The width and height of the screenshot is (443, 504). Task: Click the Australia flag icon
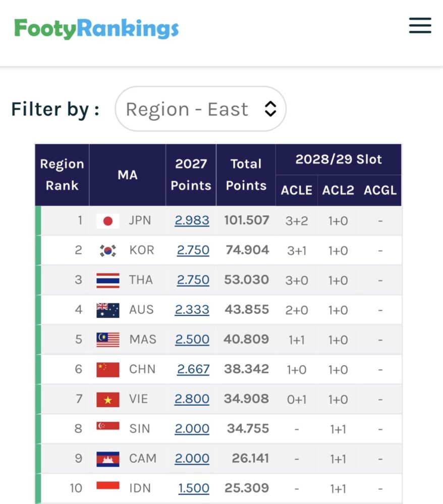[x=108, y=310]
